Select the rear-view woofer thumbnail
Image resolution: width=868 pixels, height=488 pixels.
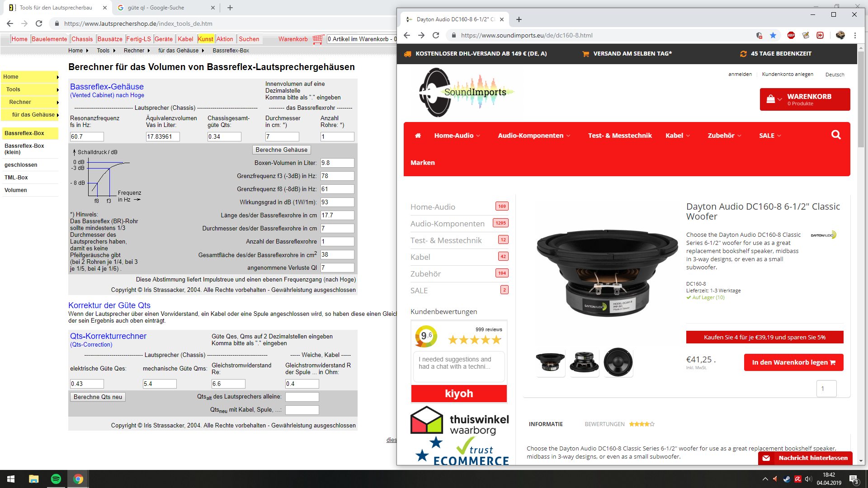(x=584, y=362)
